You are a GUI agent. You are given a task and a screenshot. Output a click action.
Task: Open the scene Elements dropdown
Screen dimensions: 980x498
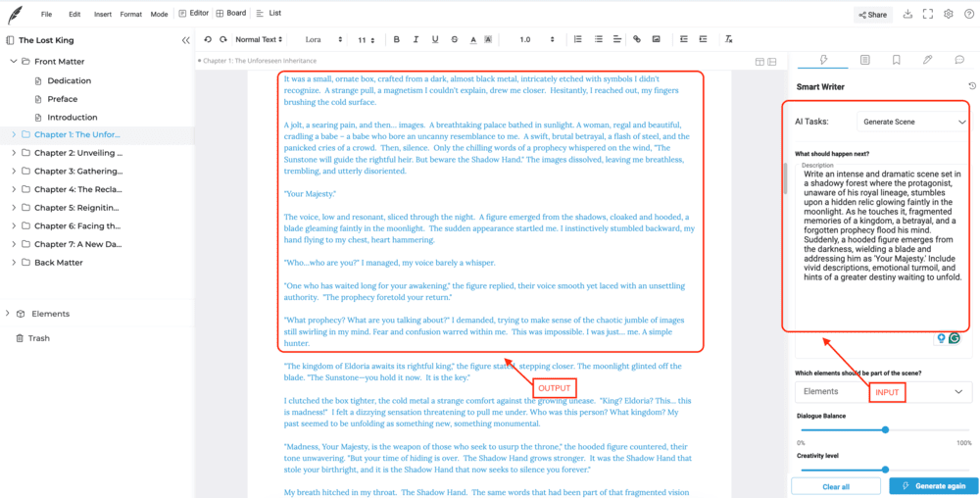pyautogui.click(x=883, y=392)
